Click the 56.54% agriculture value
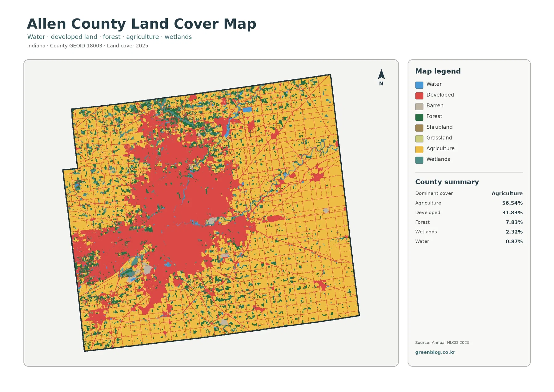This screenshot has width=554, height=392. click(x=512, y=203)
